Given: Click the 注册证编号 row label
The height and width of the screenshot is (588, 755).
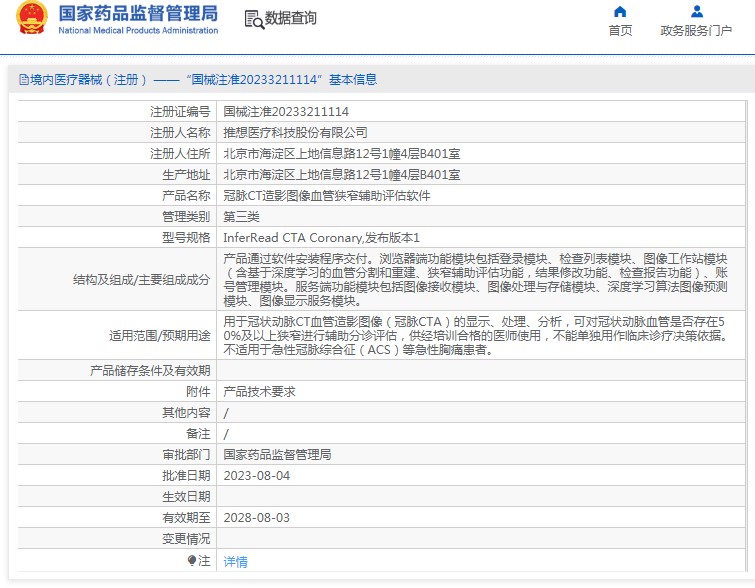Looking at the screenshot, I should pos(180,112).
